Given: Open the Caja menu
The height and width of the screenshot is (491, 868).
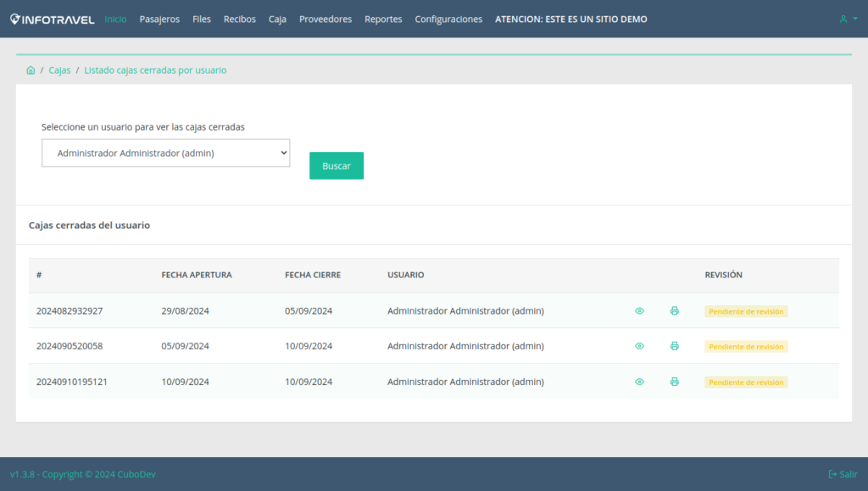Looking at the screenshot, I should (x=277, y=19).
